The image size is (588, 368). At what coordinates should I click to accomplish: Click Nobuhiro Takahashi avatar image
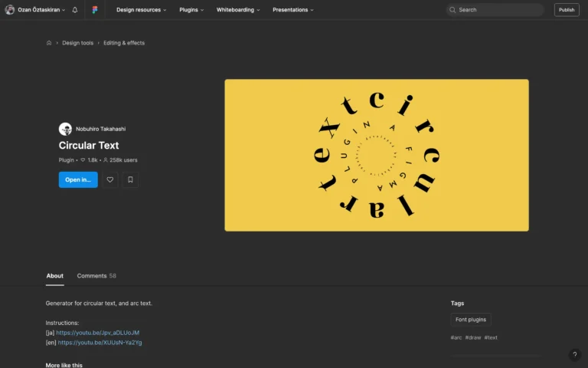pyautogui.click(x=65, y=129)
